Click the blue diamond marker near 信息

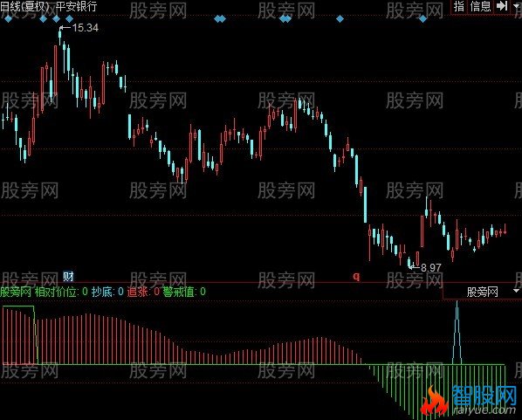[x=422, y=19]
